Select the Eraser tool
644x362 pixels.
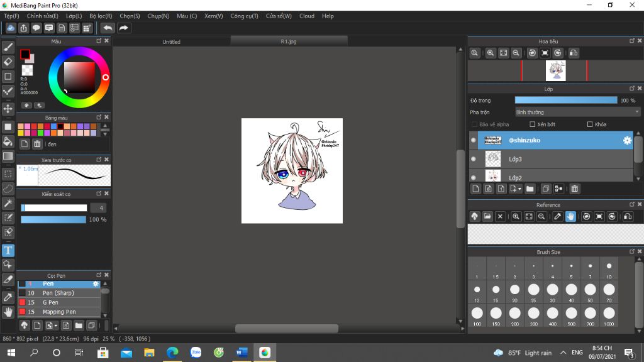click(x=8, y=62)
